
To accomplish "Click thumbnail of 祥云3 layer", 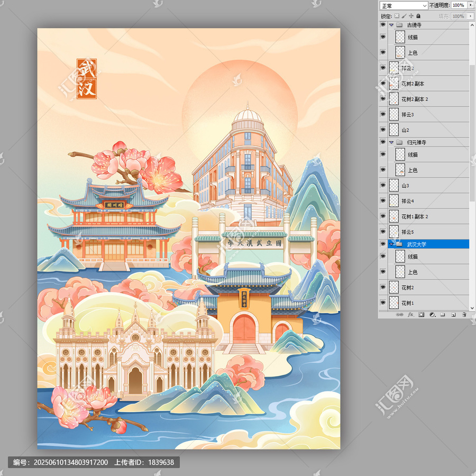I will click(x=393, y=114).
